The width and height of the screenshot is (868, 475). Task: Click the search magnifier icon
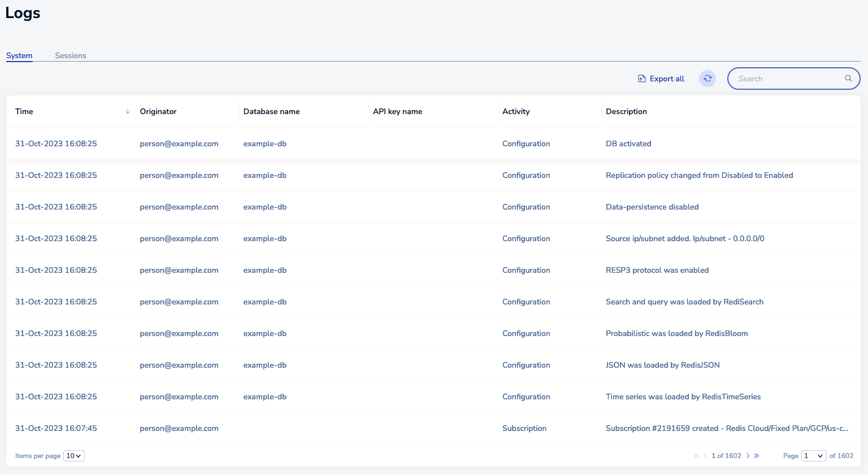(x=848, y=79)
